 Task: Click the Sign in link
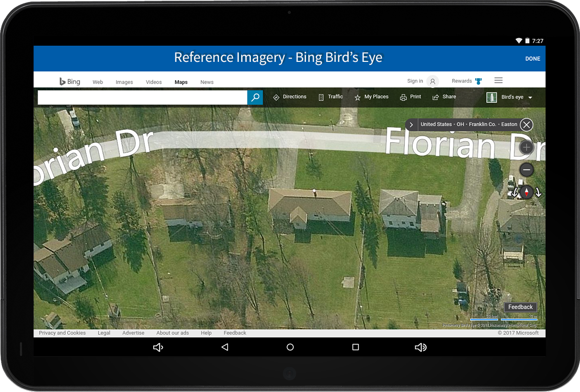pos(415,81)
